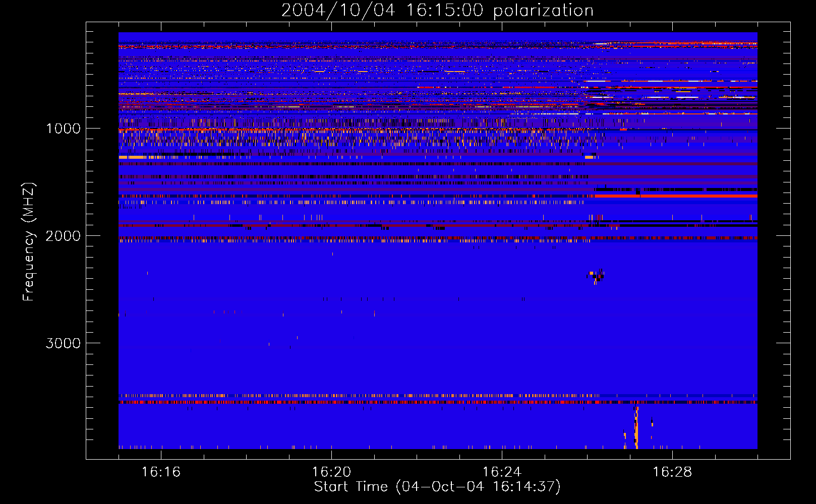Click the plot title '2004/10/04 16:15:00 polarization'
This screenshot has width=816, height=504.
tap(437, 11)
